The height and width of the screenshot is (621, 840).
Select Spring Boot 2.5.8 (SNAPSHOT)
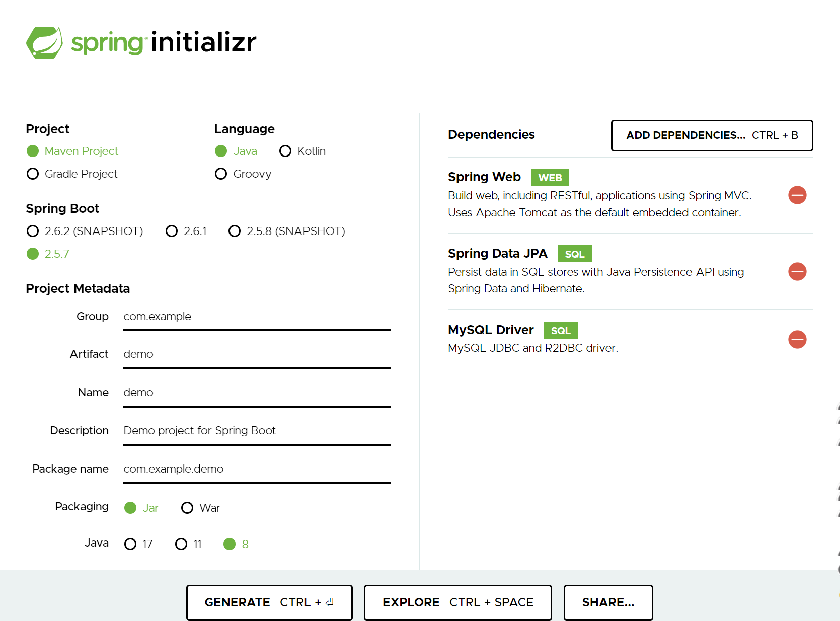(x=287, y=231)
